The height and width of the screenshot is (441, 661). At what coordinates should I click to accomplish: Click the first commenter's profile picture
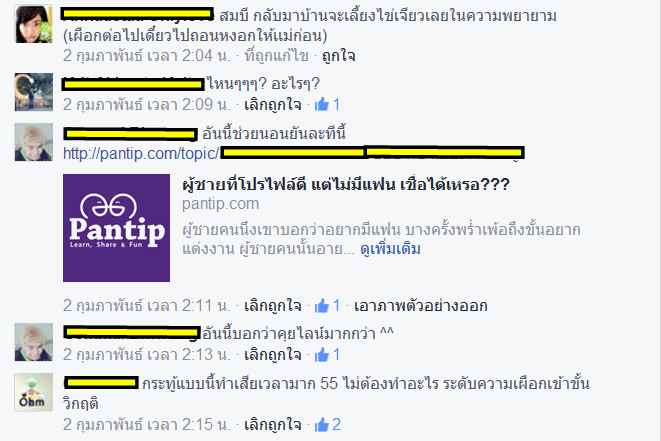point(34,24)
